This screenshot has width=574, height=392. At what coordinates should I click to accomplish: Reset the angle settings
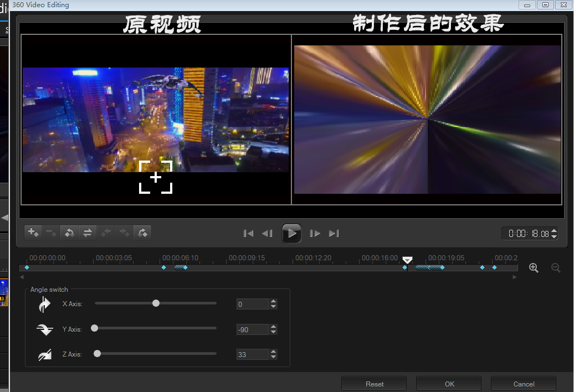374,384
